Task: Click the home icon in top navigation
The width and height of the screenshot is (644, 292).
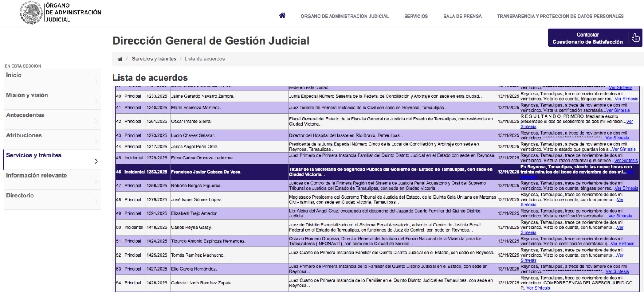Action: tap(282, 16)
